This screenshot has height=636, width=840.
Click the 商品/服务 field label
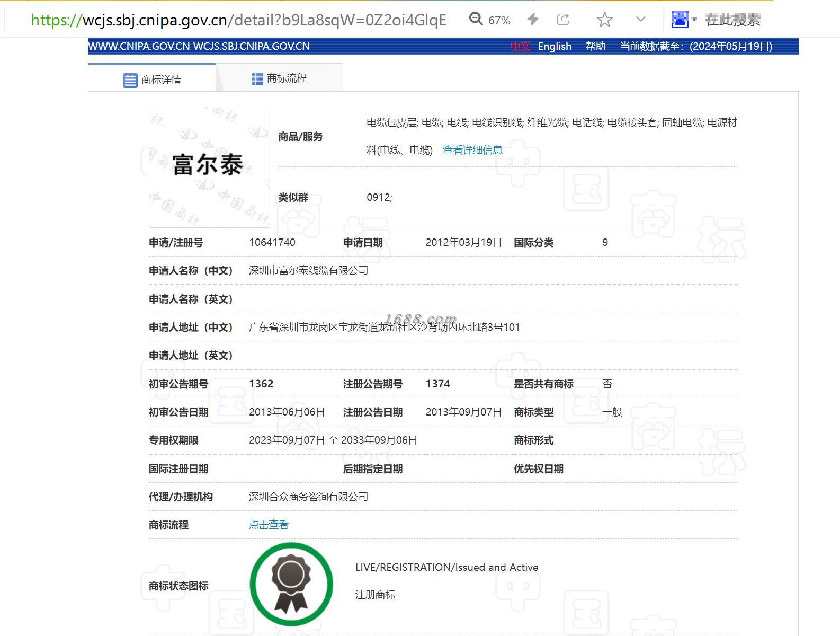pyautogui.click(x=300, y=136)
